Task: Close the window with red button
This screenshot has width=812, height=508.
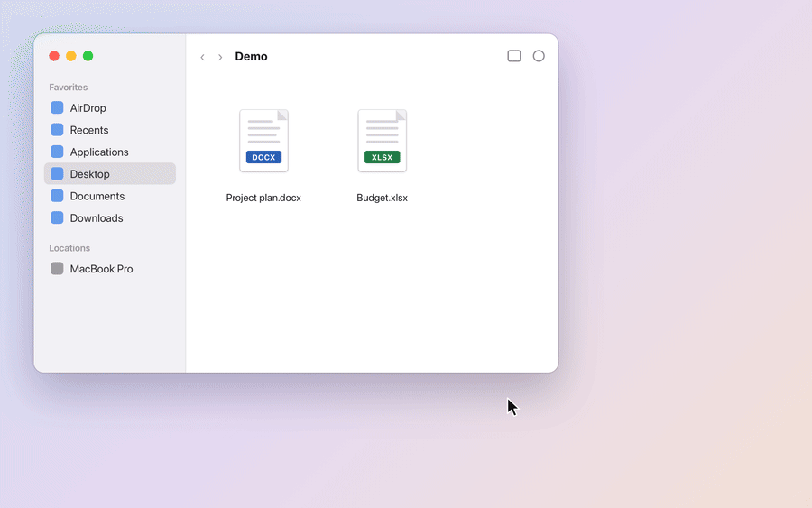Action: coord(54,56)
